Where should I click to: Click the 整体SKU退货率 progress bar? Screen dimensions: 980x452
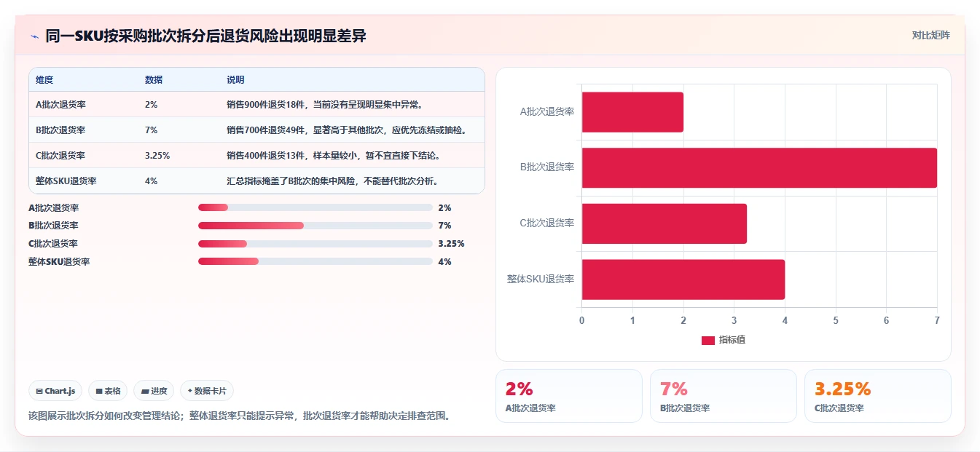pos(315,262)
